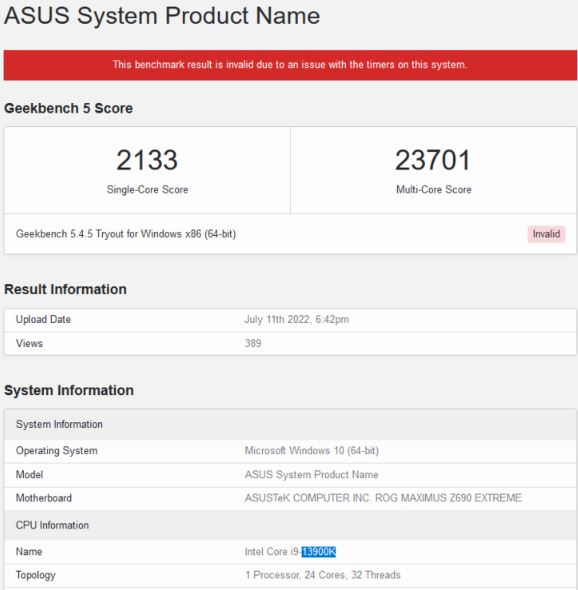Image resolution: width=578 pixels, height=590 pixels.
Task: Click the pink 'Invalid' badge
Action: (546, 234)
